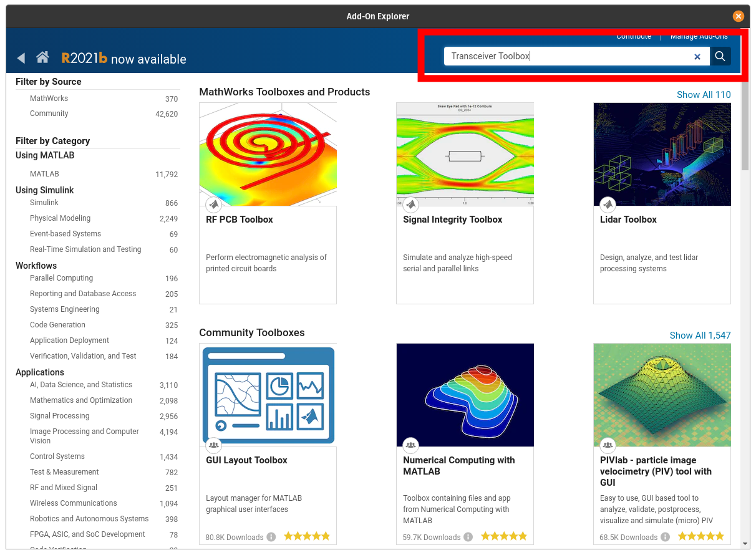
Task: Select the Using Simulink category heading
Action: [x=46, y=190]
